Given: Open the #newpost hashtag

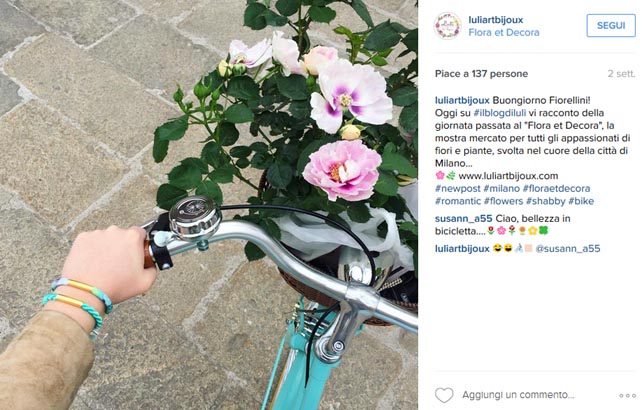Looking at the screenshot, I should (458, 188).
